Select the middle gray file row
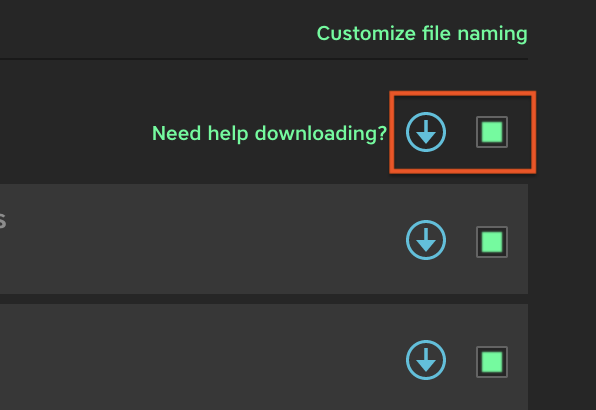The width and height of the screenshot is (596, 410). 264,239
